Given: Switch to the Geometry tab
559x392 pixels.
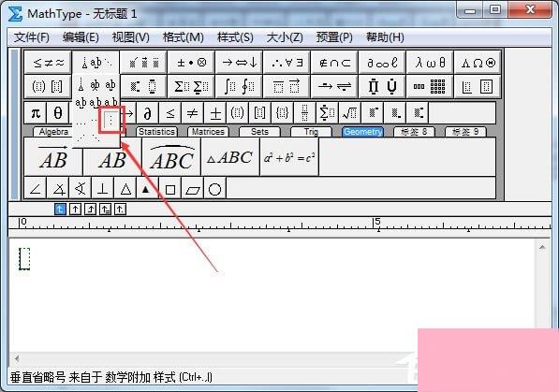Looking at the screenshot, I should click(x=363, y=132).
